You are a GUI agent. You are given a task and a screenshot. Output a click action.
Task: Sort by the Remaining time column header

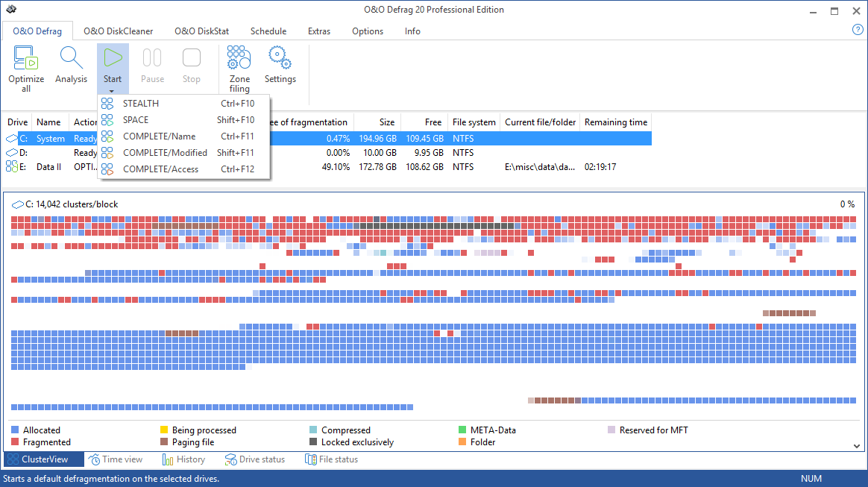(x=615, y=122)
